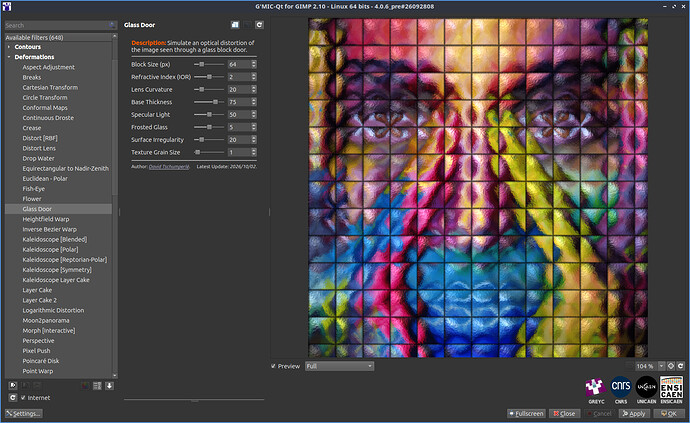The image size is (690, 423).
Task: Adjust the Block Size slider
Action: (x=209, y=64)
